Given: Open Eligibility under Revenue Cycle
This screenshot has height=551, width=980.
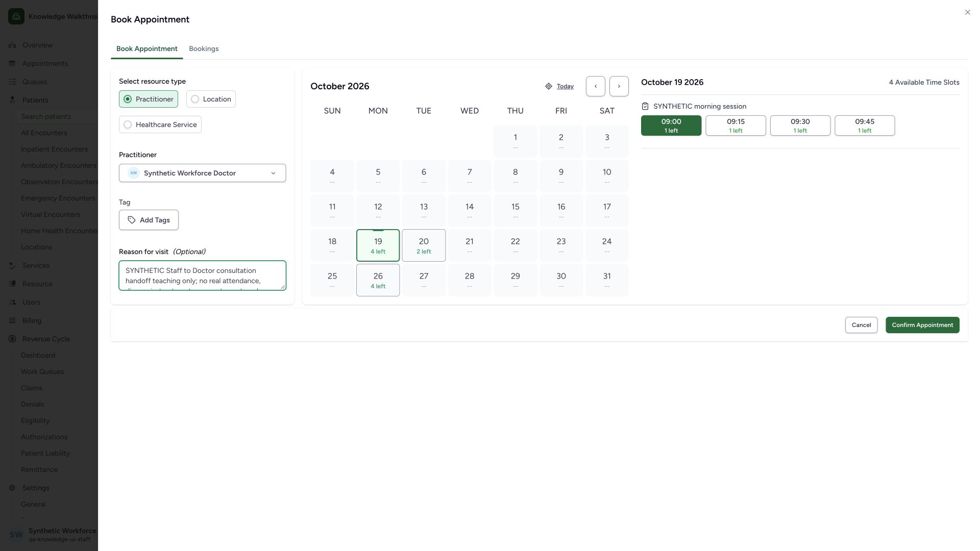Looking at the screenshot, I should (35, 420).
